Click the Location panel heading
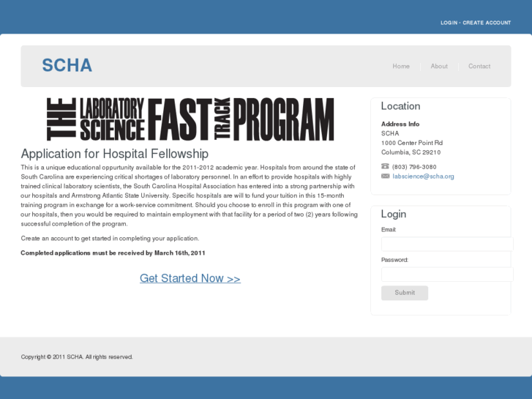The width and height of the screenshot is (532, 399). click(x=401, y=106)
